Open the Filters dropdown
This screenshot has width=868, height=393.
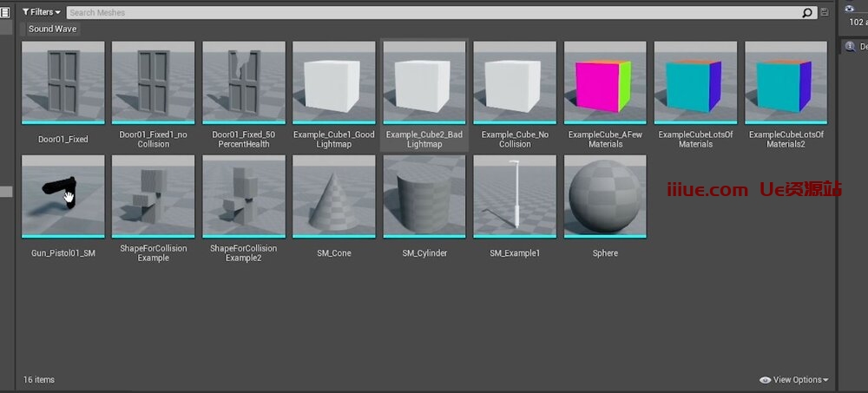pos(41,12)
